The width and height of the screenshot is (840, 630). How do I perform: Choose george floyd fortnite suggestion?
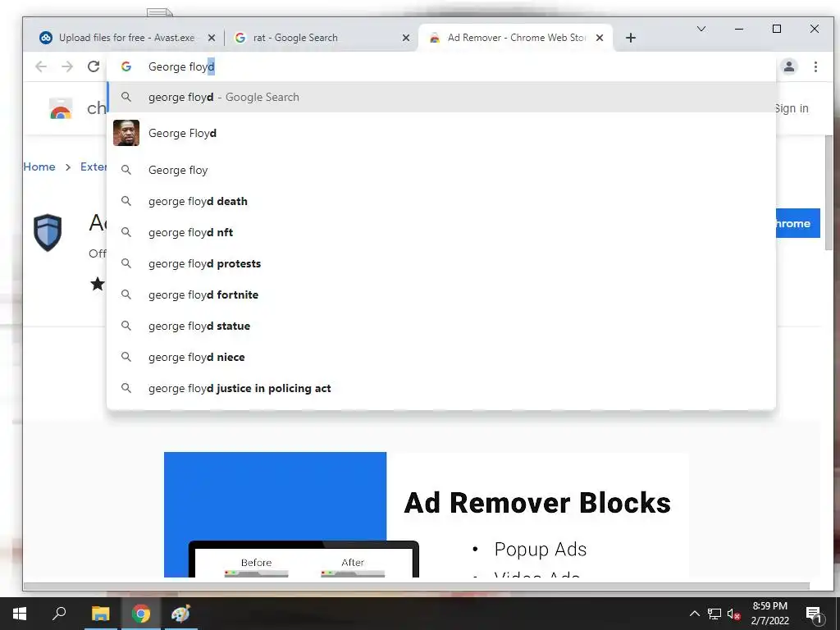click(441, 294)
